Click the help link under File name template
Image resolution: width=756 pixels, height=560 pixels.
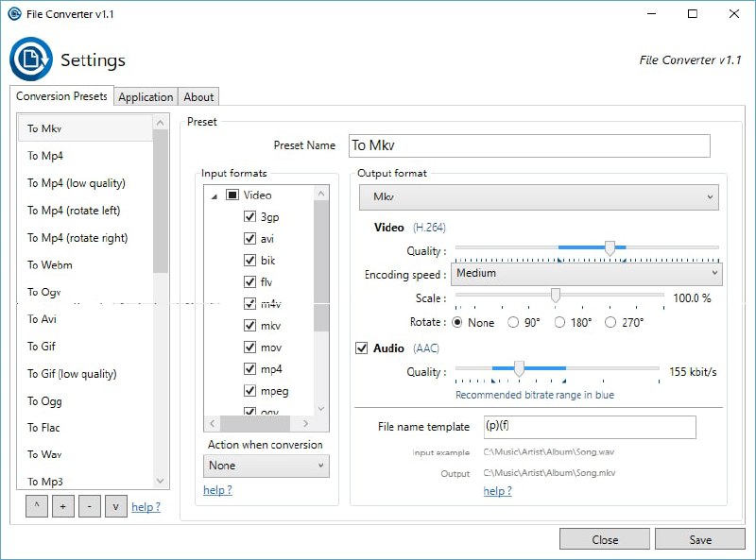point(497,491)
